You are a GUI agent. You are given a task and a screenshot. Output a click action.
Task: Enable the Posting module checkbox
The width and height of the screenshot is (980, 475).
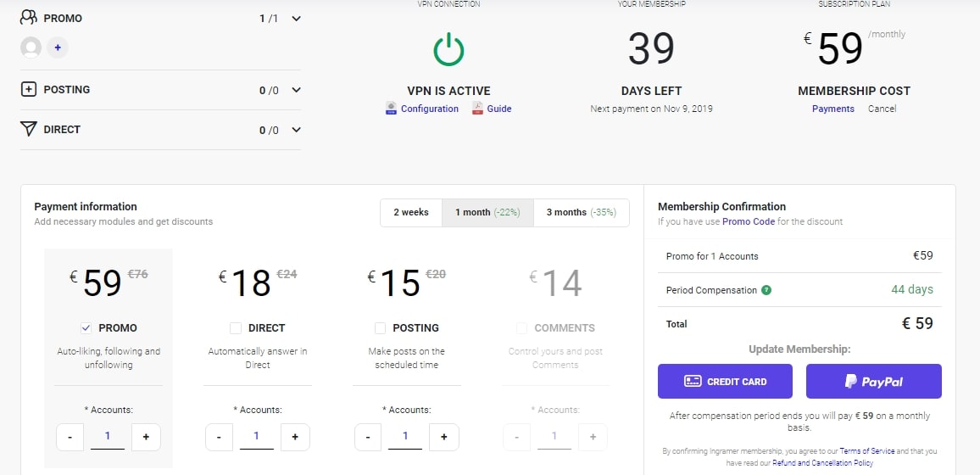coord(380,328)
